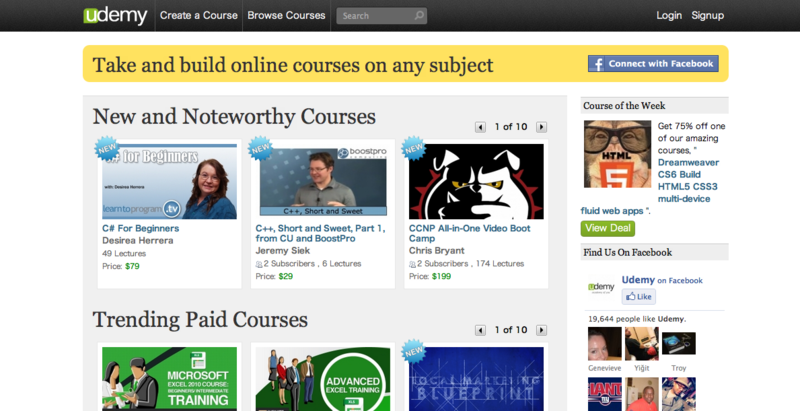Click the HTML5 monkey Course of the Week image

coord(617,154)
